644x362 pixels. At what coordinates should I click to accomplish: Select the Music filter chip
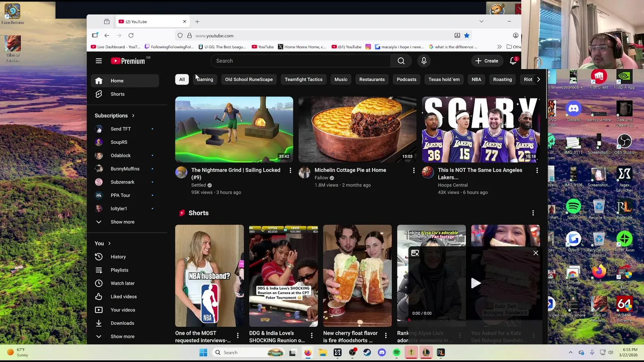click(341, 79)
